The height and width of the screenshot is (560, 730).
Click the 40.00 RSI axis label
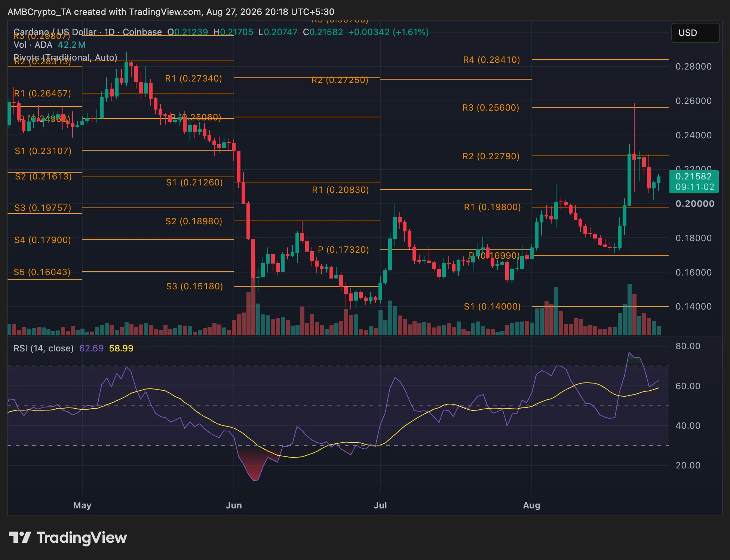688,426
